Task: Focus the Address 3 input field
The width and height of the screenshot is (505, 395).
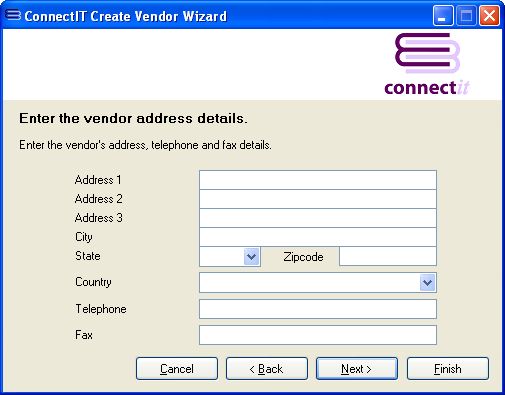Action: (318, 218)
